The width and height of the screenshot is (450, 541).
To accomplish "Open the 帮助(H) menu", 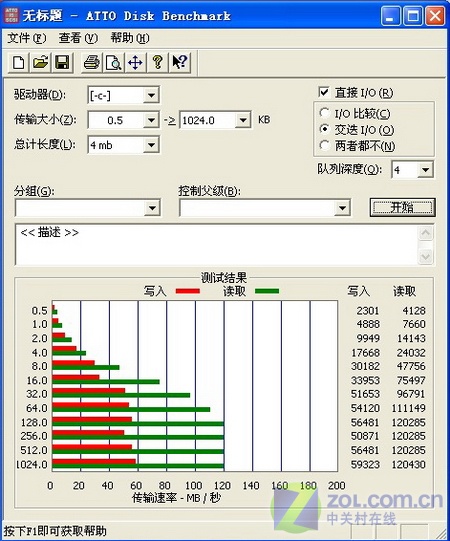I will coord(130,38).
